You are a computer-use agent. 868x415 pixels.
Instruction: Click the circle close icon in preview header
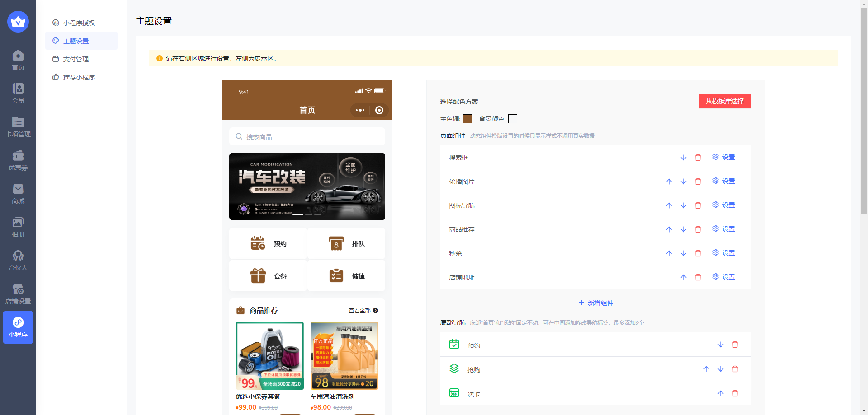[379, 110]
